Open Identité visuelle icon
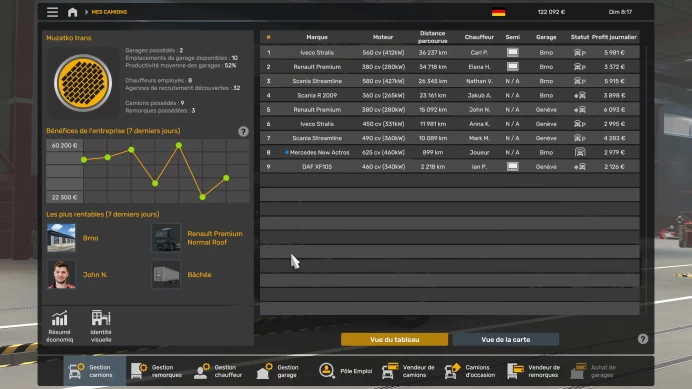This screenshot has width=692, height=389. point(101,326)
